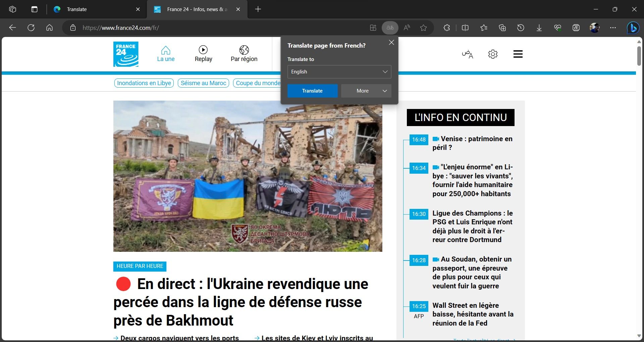644x342 pixels.
Task: Select the Par région globe icon
Action: click(x=244, y=50)
